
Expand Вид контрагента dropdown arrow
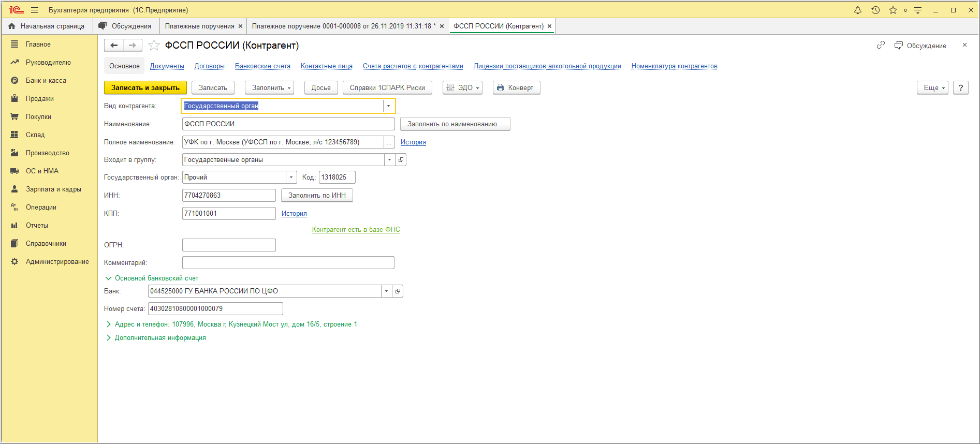[x=389, y=106]
